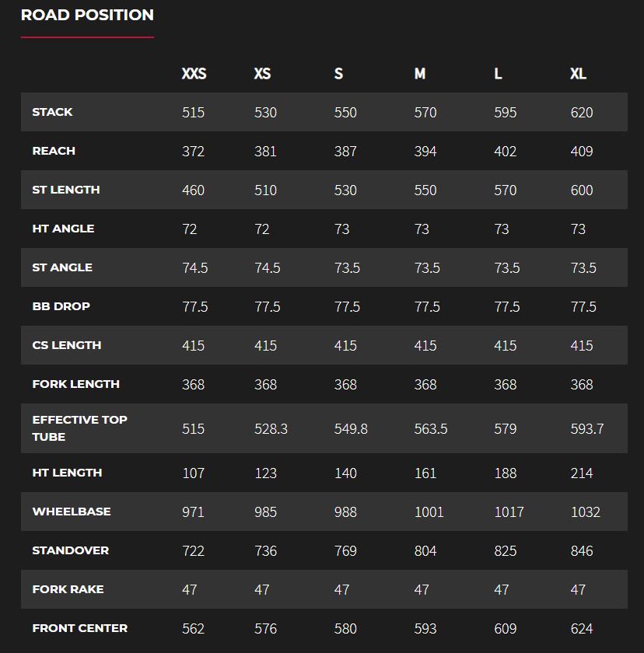The width and height of the screenshot is (644, 653).
Task: Select the XXS size column header
Action: click(x=194, y=74)
